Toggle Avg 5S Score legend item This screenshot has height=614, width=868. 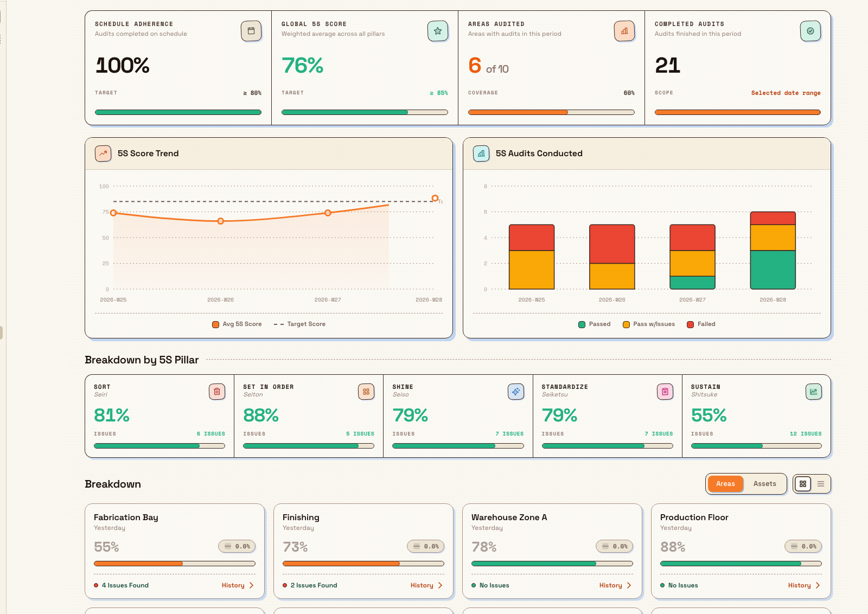pos(237,324)
